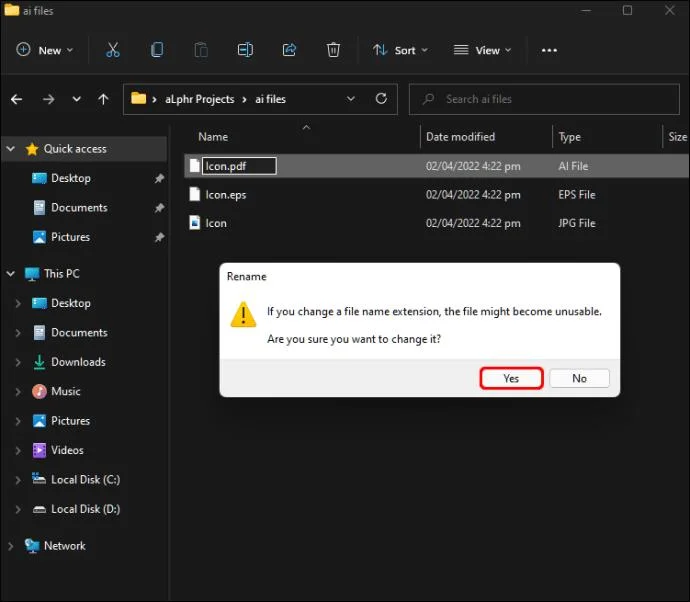690x602 pixels.
Task: Sort by the Name column header
Action: coord(213,137)
